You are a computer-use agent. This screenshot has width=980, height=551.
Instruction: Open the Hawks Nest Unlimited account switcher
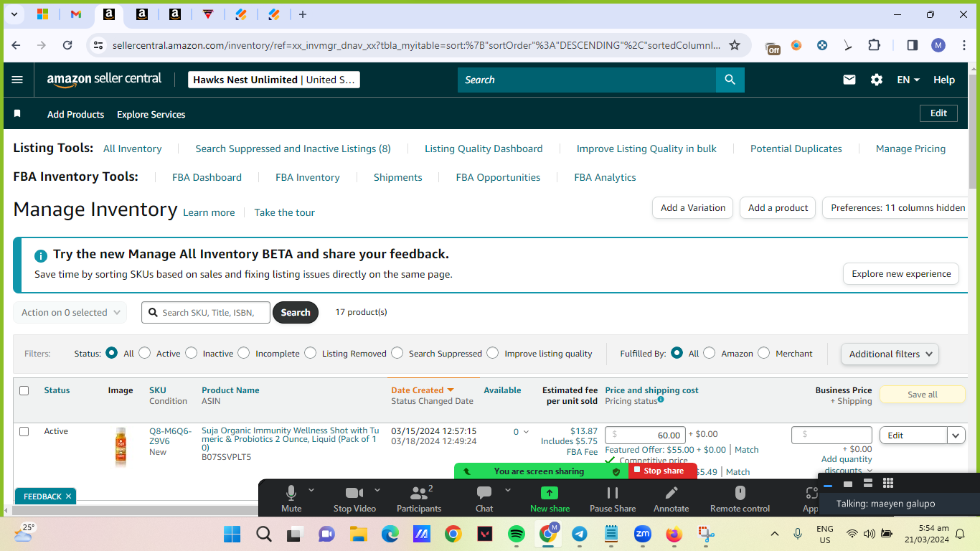tap(274, 80)
